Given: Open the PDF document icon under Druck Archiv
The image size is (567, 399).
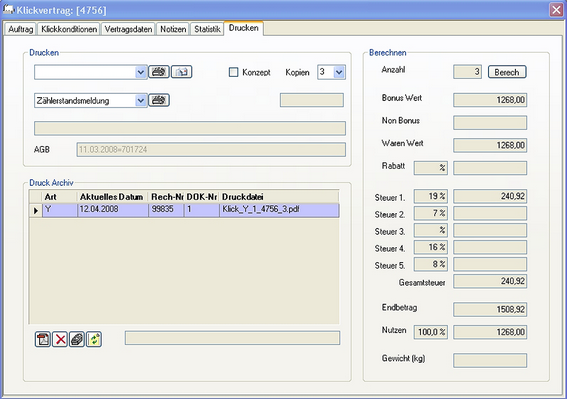Looking at the screenshot, I should (43, 339).
